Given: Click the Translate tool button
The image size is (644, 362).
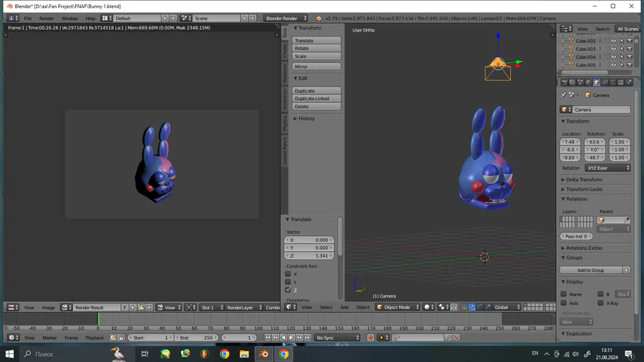Looking at the screenshot, I should [316, 40].
